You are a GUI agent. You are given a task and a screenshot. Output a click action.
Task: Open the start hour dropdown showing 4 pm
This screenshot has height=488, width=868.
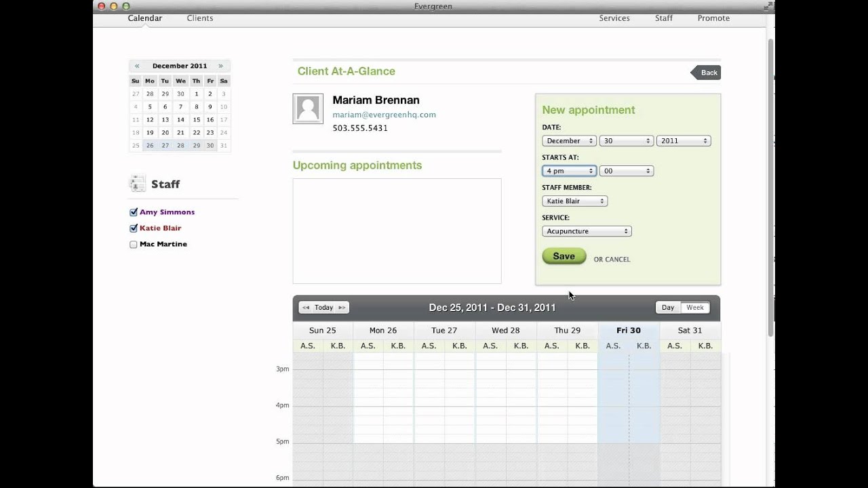point(569,171)
